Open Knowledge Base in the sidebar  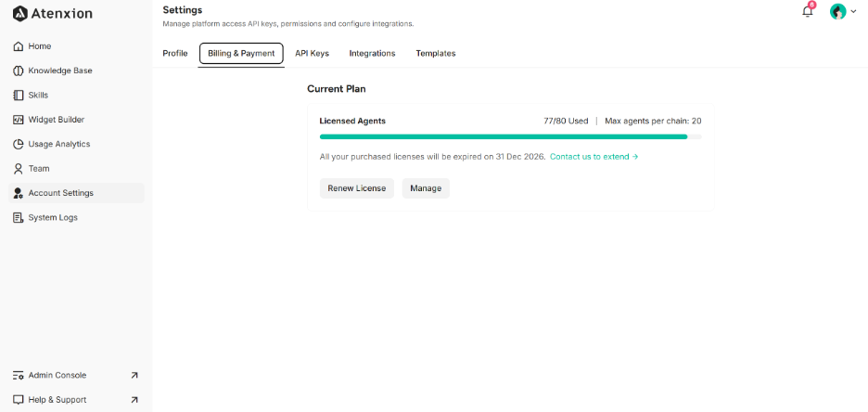[76, 71]
